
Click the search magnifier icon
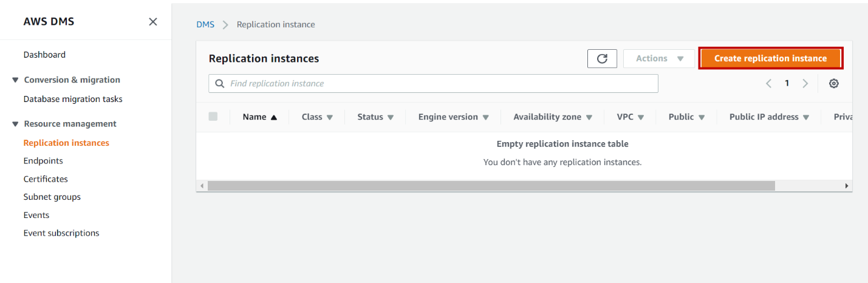[x=220, y=84]
